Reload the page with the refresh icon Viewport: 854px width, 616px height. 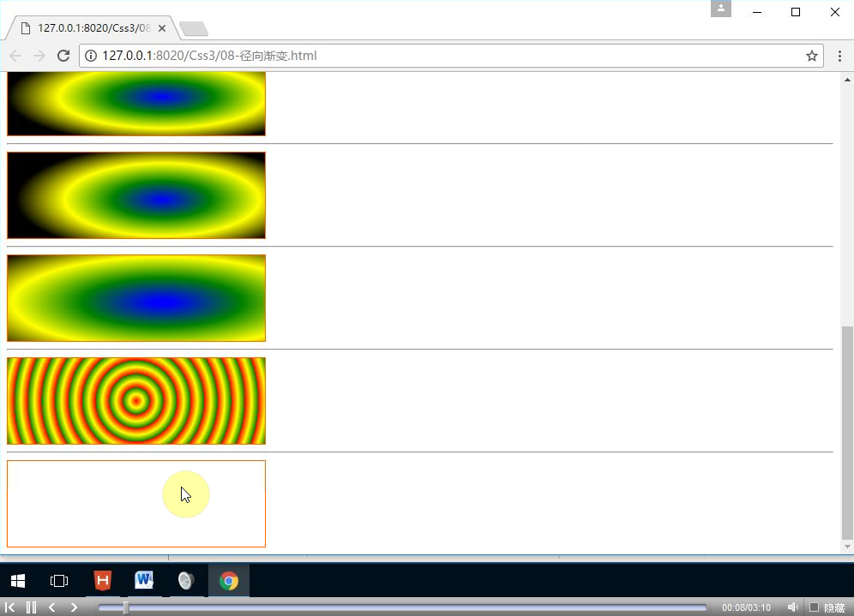(63, 56)
